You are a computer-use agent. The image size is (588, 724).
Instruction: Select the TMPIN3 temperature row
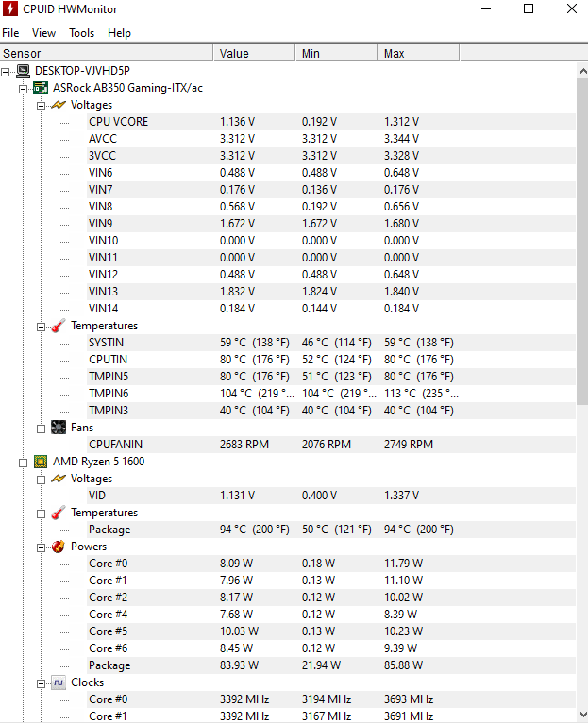[331, 411]
